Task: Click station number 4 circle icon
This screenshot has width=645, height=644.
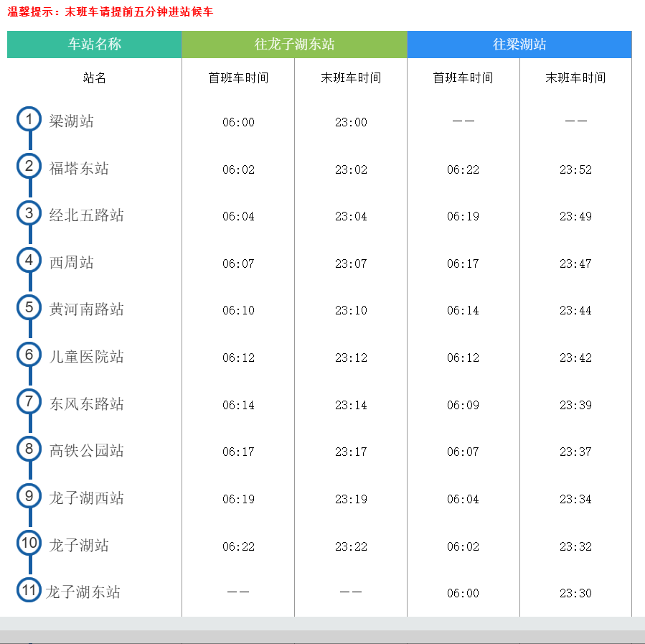Action: tap(29, 260)
